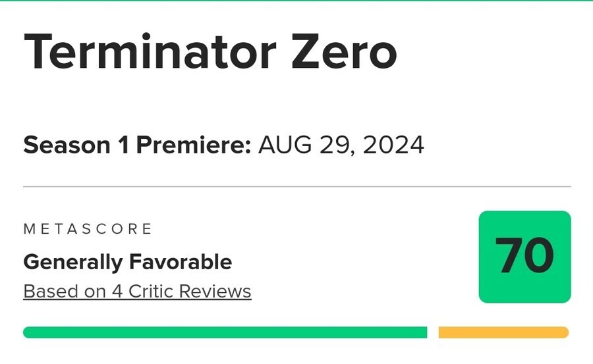Click the year 2024 in the date

point(393,145)
